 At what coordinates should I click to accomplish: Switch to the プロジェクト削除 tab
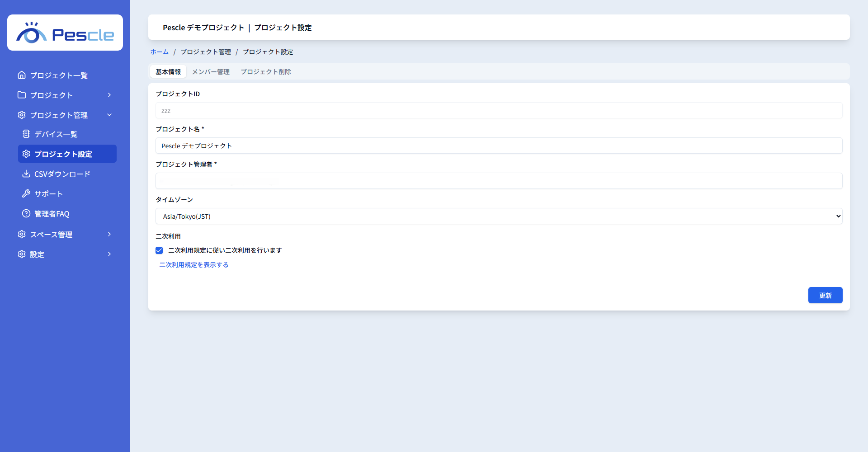click(x=266, y=71)
